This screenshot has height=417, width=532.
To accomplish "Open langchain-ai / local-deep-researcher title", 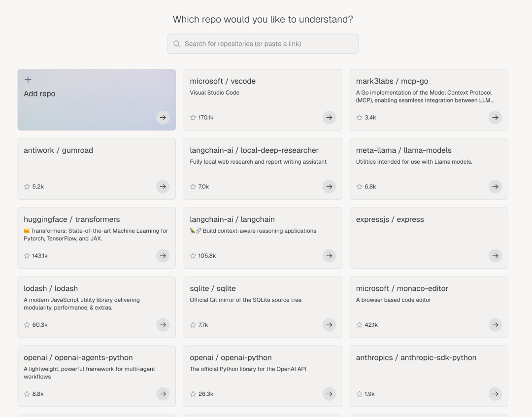I will click(x=254, y=150).
